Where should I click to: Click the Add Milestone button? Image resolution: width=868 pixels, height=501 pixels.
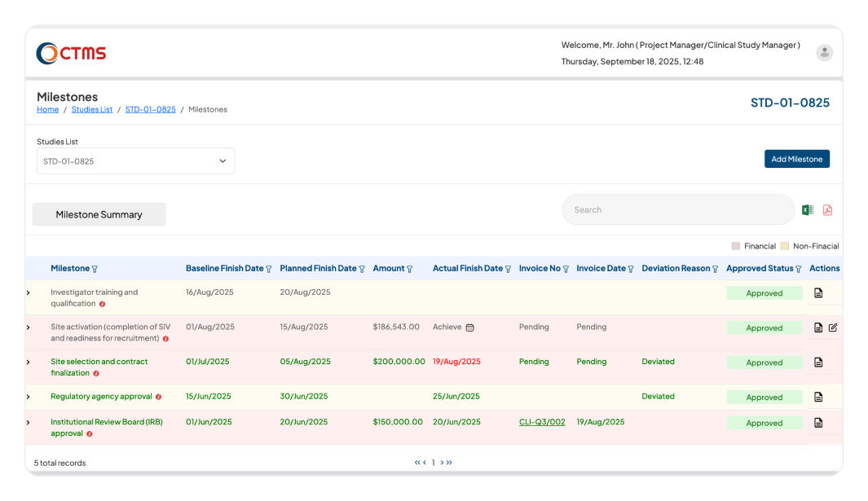point(797,159)
